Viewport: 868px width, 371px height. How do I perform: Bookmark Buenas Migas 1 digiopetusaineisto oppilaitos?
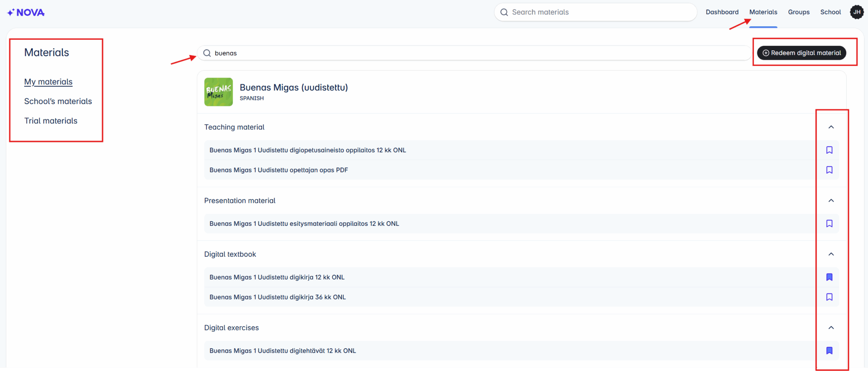(x=829, y=150)
